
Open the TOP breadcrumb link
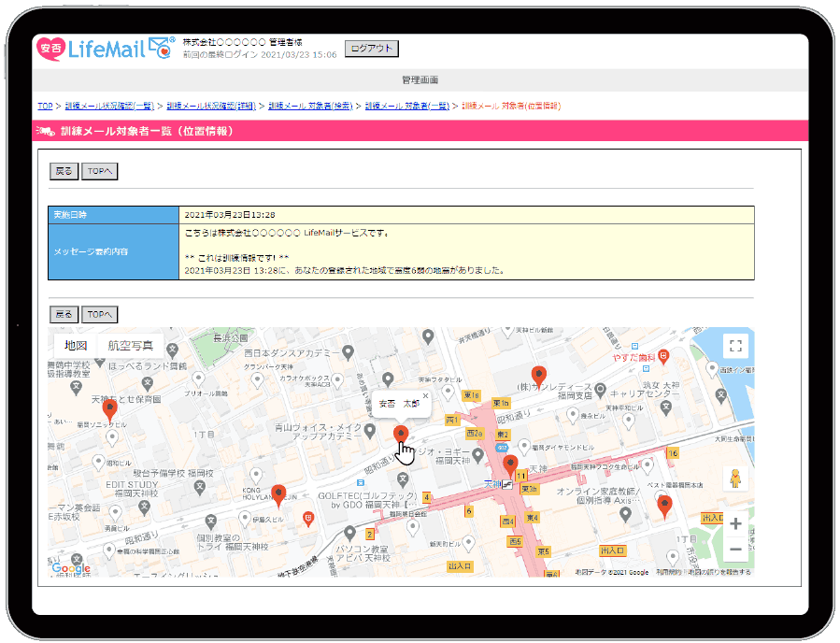pos(45,107)
